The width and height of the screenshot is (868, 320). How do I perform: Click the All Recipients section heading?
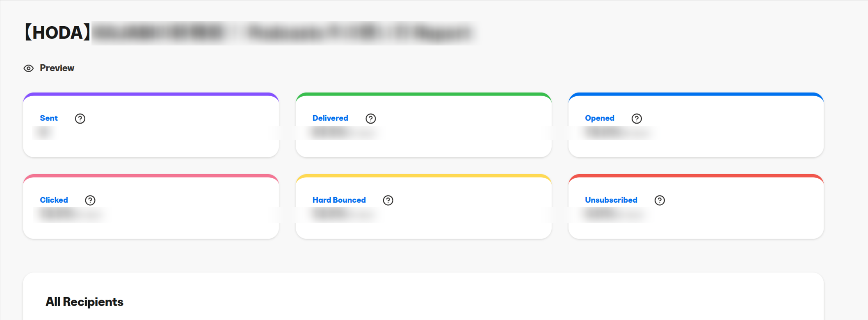[85, 302]
